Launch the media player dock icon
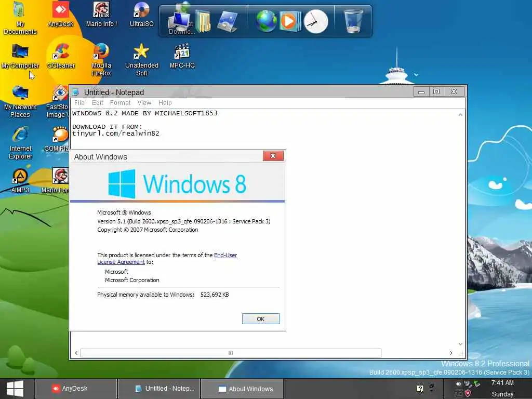The width and height of the screenshot is (532, 399). pos(289,21)
